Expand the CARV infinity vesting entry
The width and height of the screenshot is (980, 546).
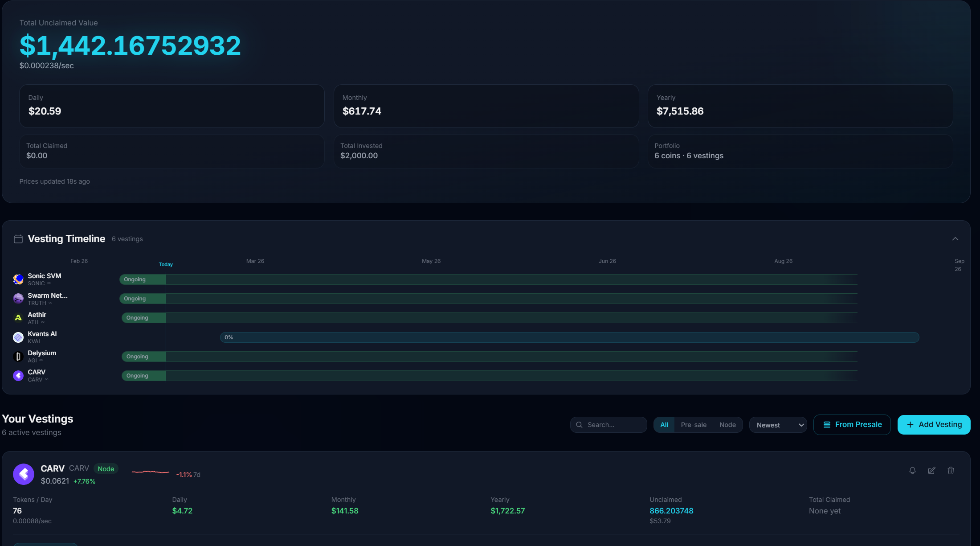(37, 375)
